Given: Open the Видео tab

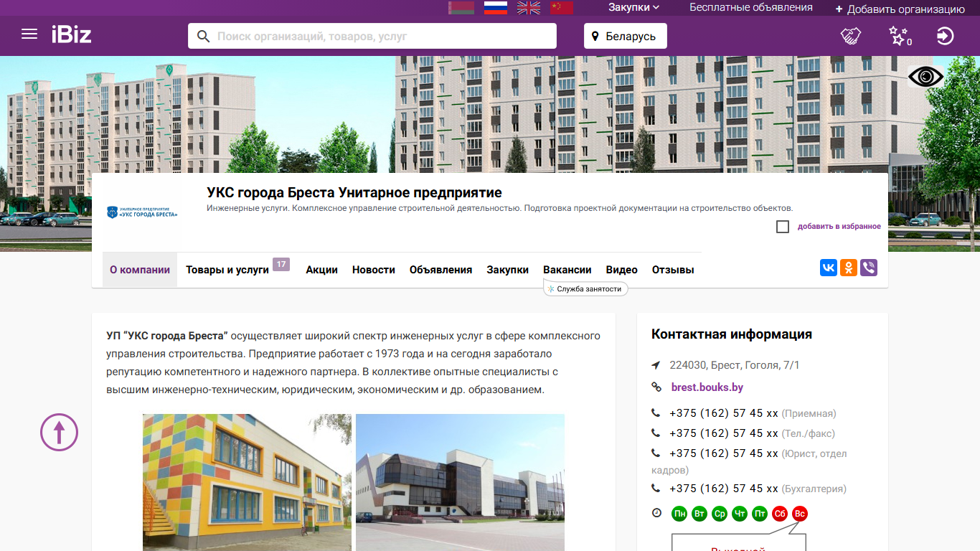Looking at the screenshot, I should click(622, 270).
